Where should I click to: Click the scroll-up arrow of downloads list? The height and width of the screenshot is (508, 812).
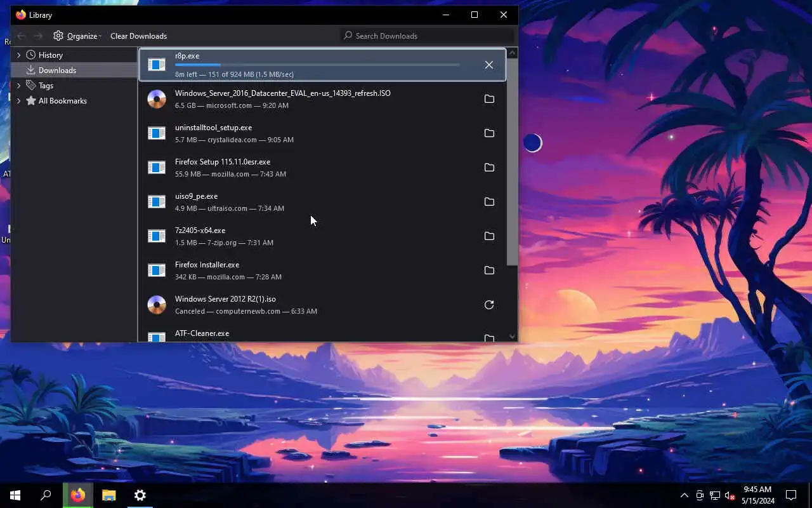coord(513,53)
